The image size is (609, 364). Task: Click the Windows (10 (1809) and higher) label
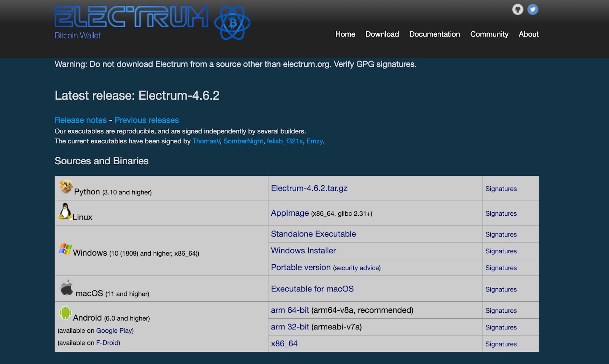click(x=136, y=253)
